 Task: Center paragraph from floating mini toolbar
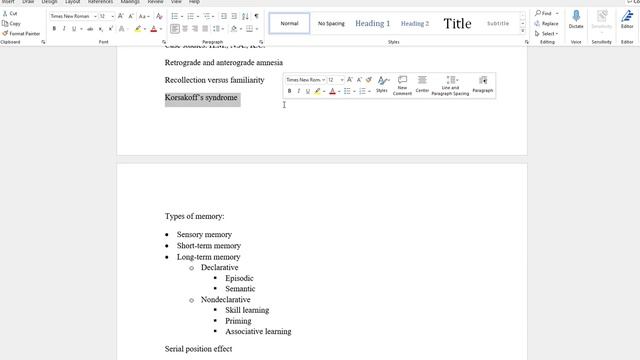422,84
